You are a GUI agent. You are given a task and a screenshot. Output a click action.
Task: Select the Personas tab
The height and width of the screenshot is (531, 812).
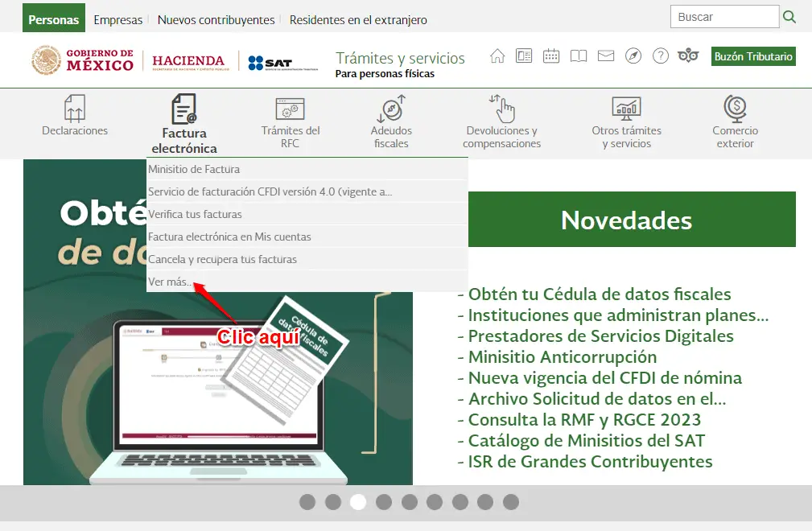click(53, 19)
